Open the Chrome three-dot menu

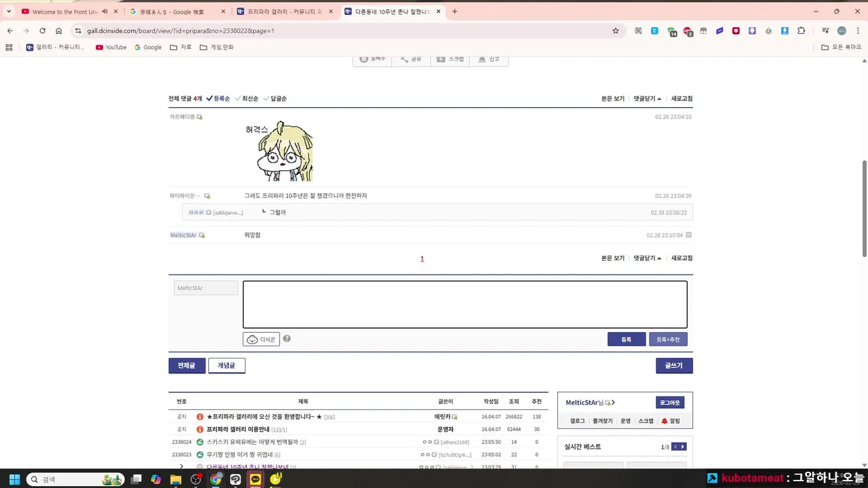[x=858, y=30]
